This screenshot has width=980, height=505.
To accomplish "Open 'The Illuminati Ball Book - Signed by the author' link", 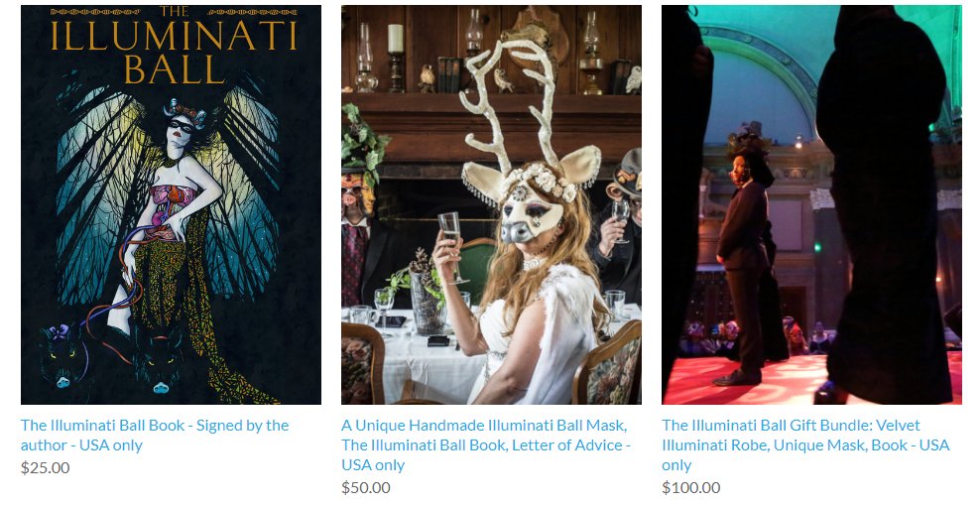I will (x=155, y=435).
